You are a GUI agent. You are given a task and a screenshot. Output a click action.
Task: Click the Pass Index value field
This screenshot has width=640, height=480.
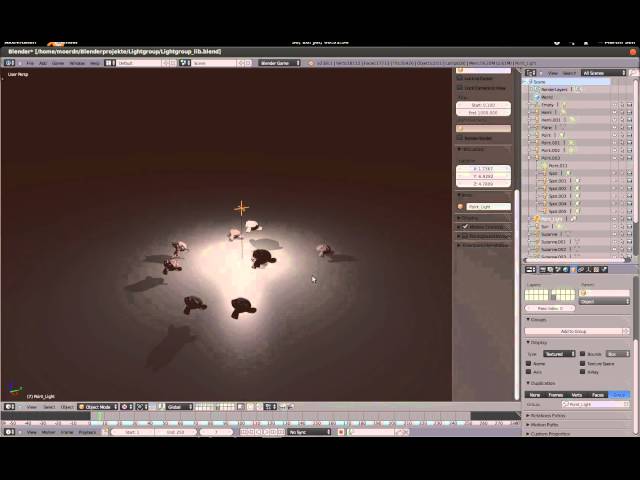(550, 308)
